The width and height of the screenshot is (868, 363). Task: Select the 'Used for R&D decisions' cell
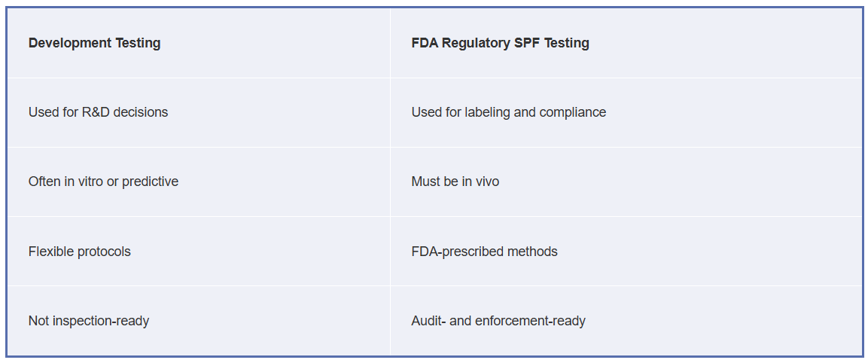pyautogui.click(x=198, y=112)
